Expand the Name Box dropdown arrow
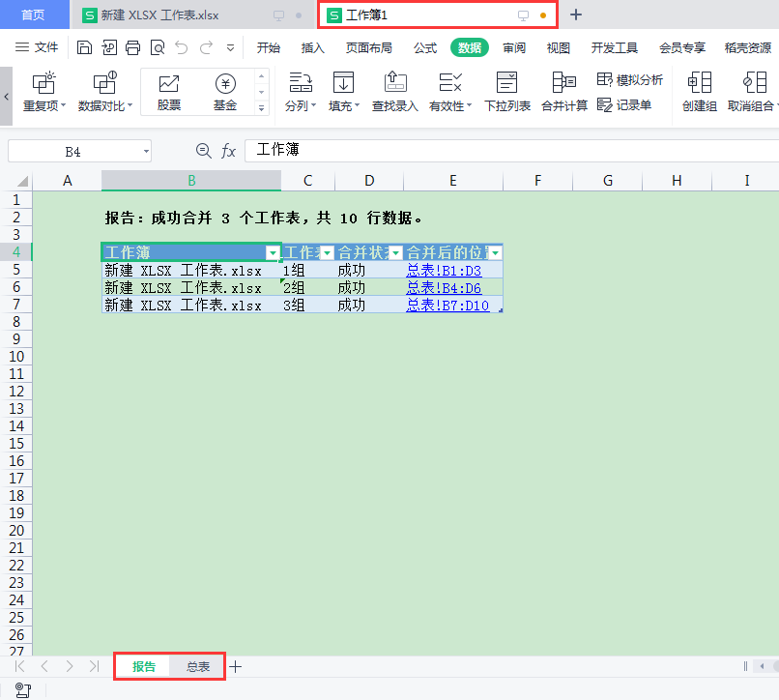This screenshot has height=700, width=779. coord(146,151)
